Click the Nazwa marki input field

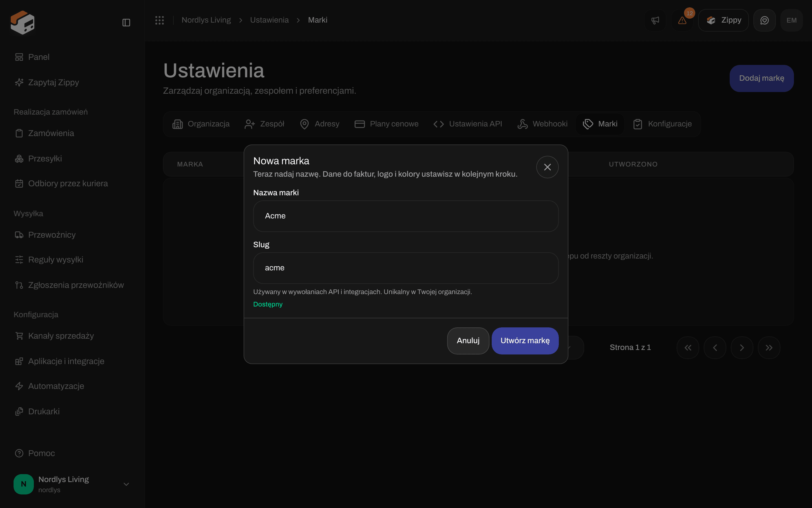406,216
